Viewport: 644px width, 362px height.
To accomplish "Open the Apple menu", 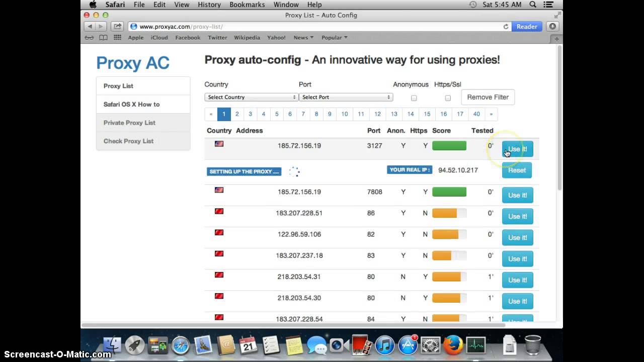I will point(93,5).
